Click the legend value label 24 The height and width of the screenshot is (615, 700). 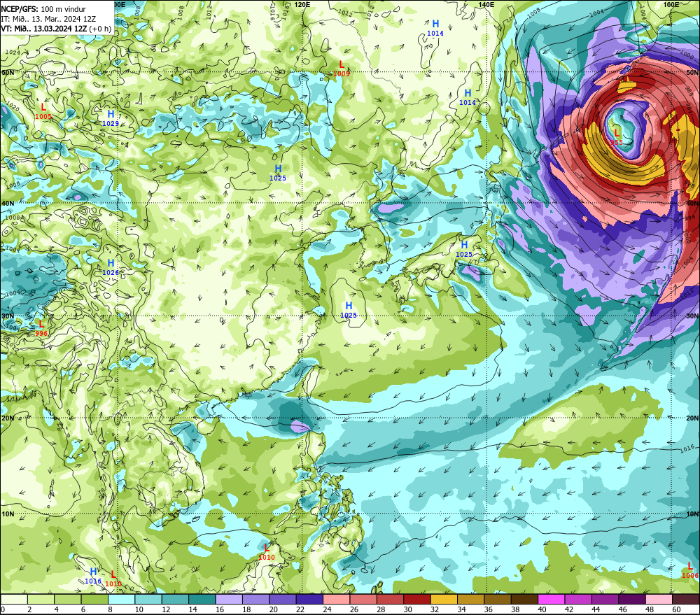327,609
